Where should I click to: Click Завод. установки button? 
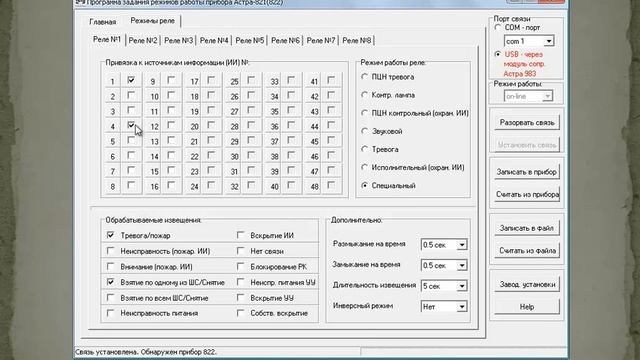tap(527, 284)
